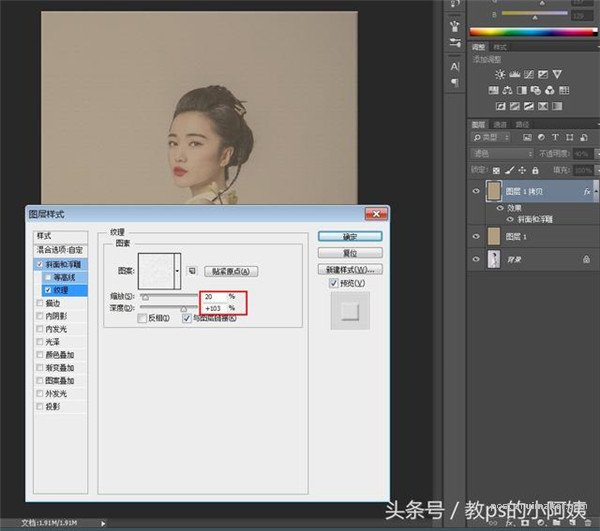Add a Vibrance adjustment (triangle icon)
The image size is (600, 531).
coord(557,74)
